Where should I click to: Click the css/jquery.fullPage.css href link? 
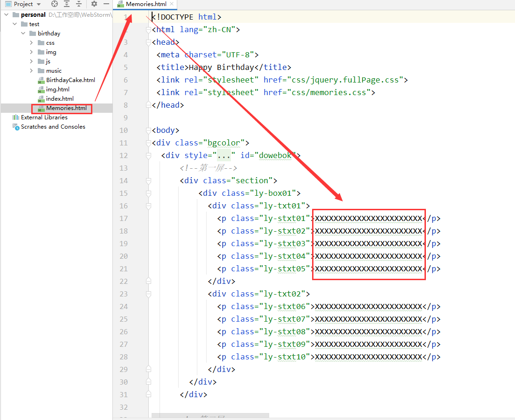345,80
